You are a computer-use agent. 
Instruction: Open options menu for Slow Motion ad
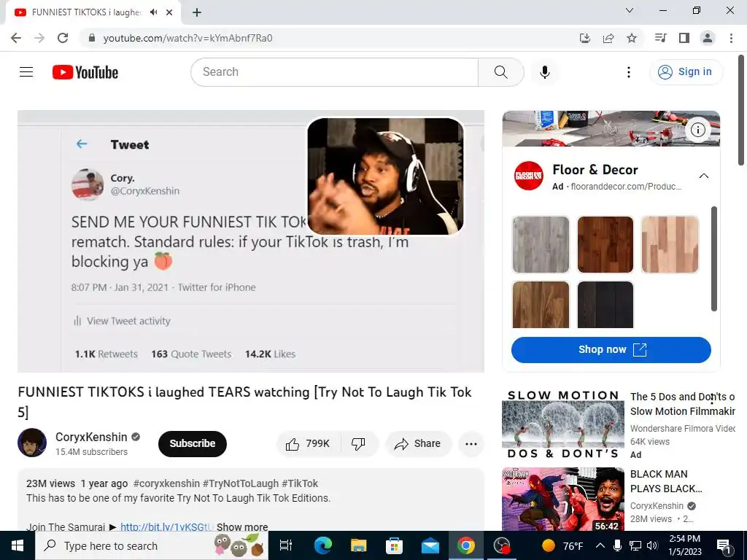point(712,399)
